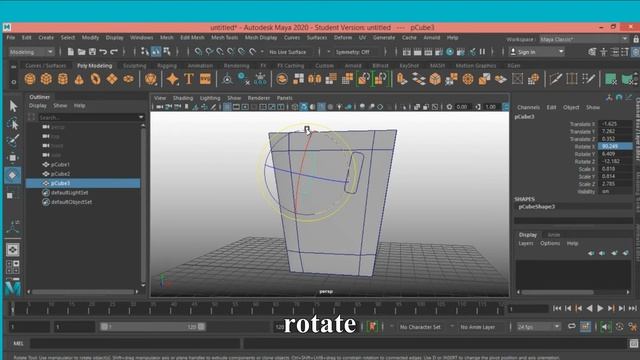Click the play forwards button

[600, 309]
